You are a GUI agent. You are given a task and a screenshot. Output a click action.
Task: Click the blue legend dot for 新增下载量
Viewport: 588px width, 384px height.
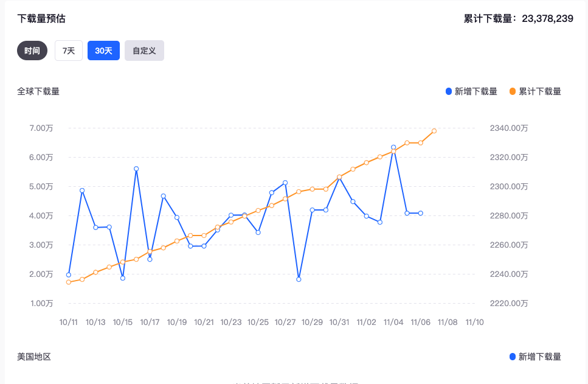pos(449,91)
